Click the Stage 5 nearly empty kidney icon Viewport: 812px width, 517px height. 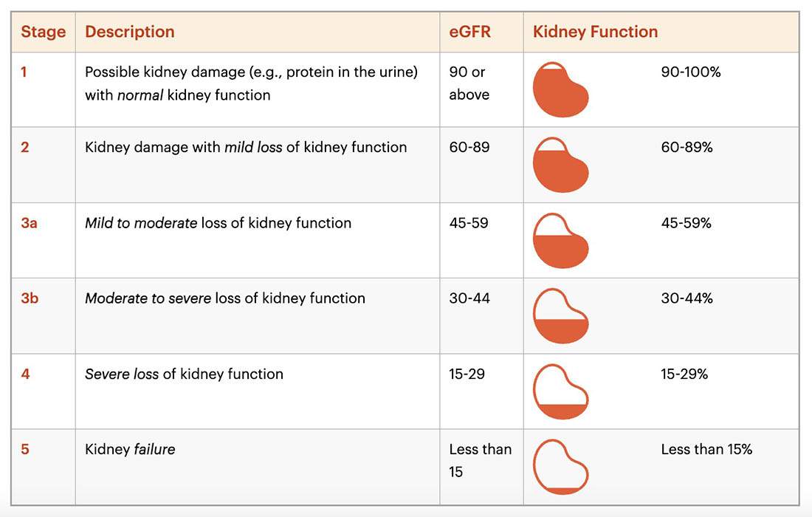click(561, 467)
